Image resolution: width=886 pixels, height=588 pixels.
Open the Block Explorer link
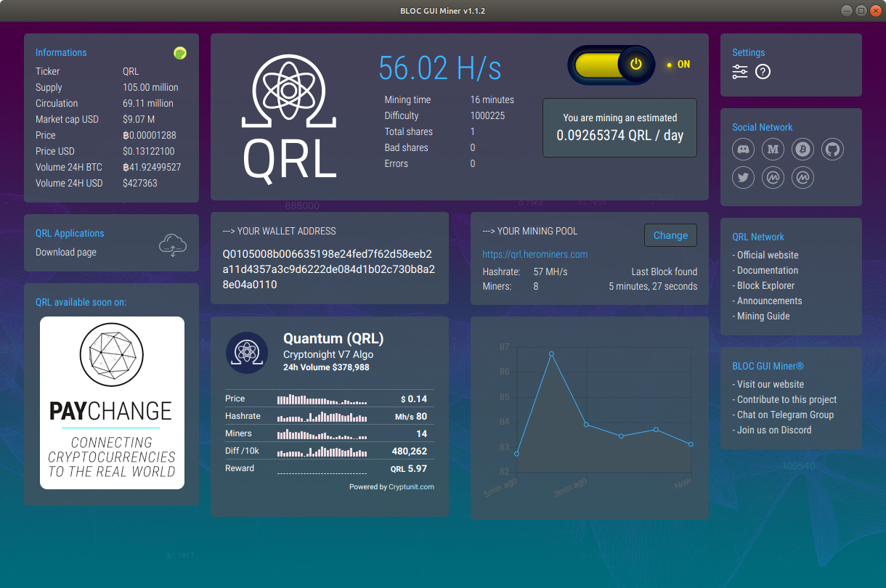tap(765, 285)
